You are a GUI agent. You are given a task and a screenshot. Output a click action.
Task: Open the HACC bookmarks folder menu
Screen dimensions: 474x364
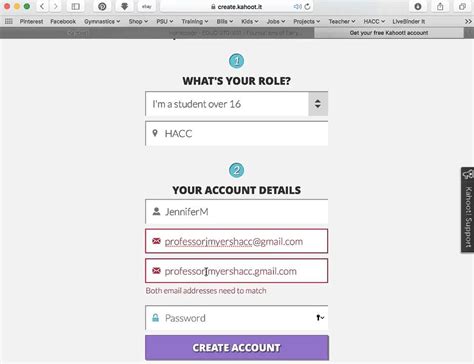pos(374,21)
